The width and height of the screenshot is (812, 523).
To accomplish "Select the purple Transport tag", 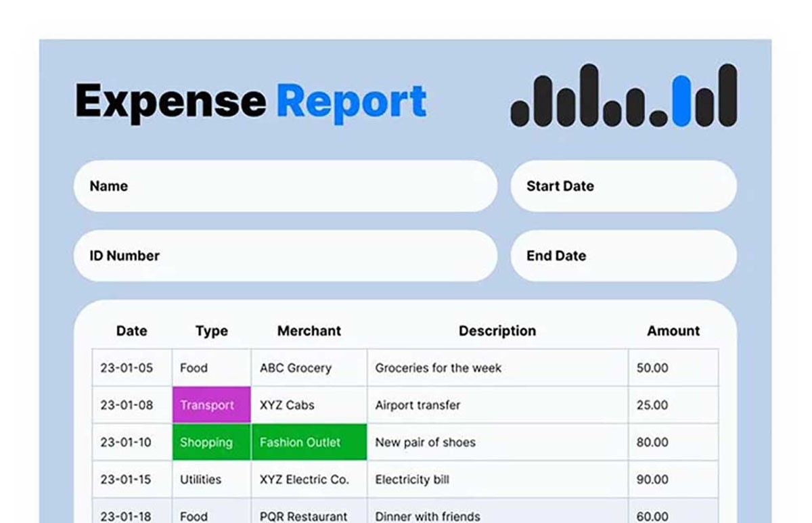I will pyautogui.click(x=211, y=405).
